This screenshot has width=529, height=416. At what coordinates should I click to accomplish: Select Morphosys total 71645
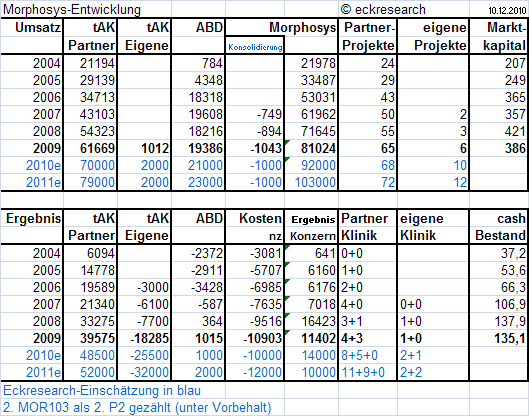tap(318, 131)
